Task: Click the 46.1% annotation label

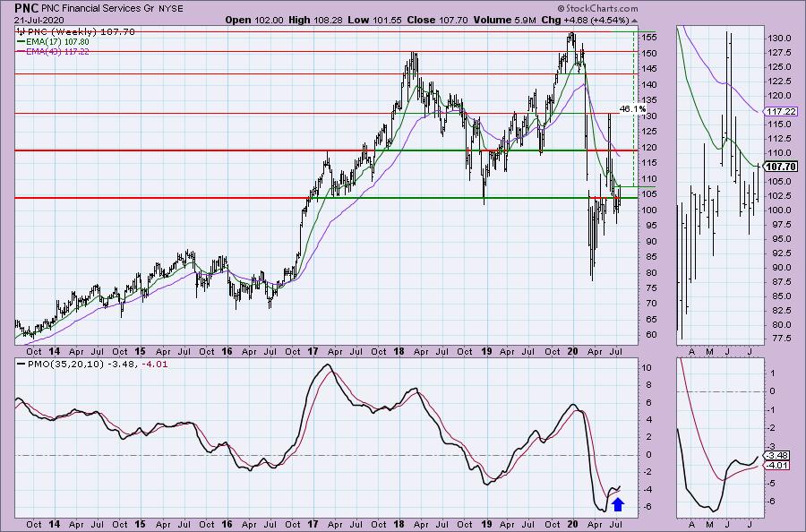Action: pos(632,109)
